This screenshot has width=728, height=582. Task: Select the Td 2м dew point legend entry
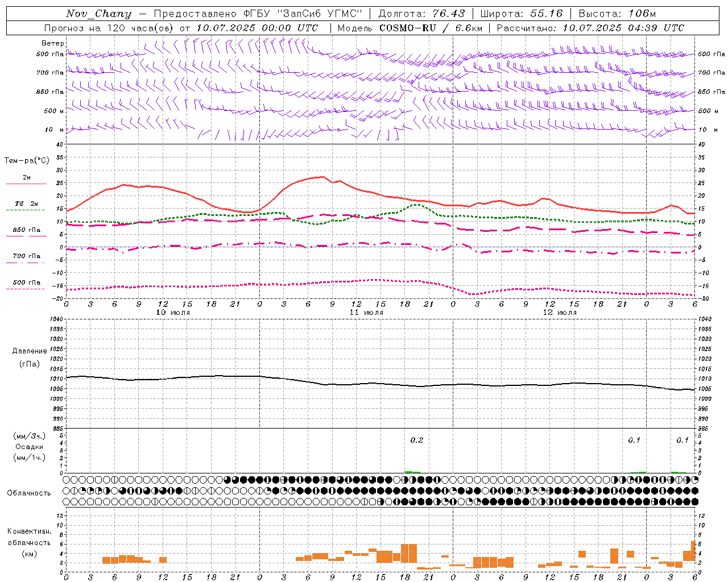(27, 203)
